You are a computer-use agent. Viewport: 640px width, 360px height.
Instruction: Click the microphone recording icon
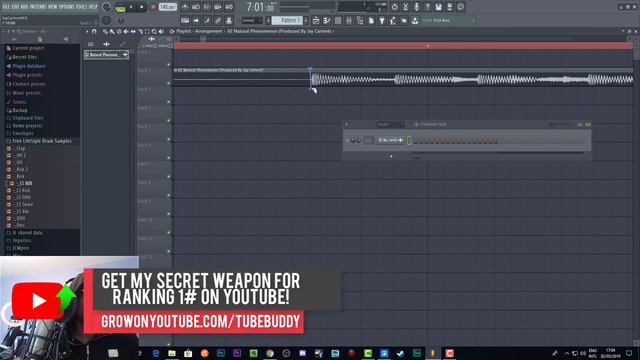(x=416, y=7)
